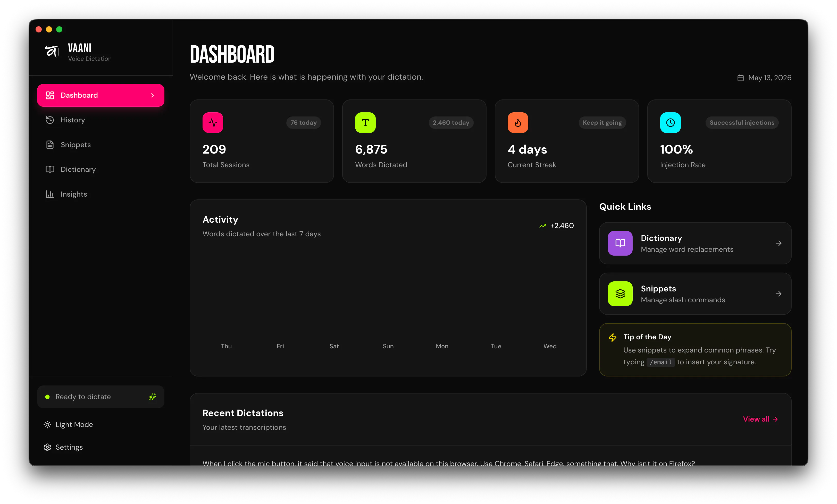Click the Insights bar chart icon

[x=50, y=194]
